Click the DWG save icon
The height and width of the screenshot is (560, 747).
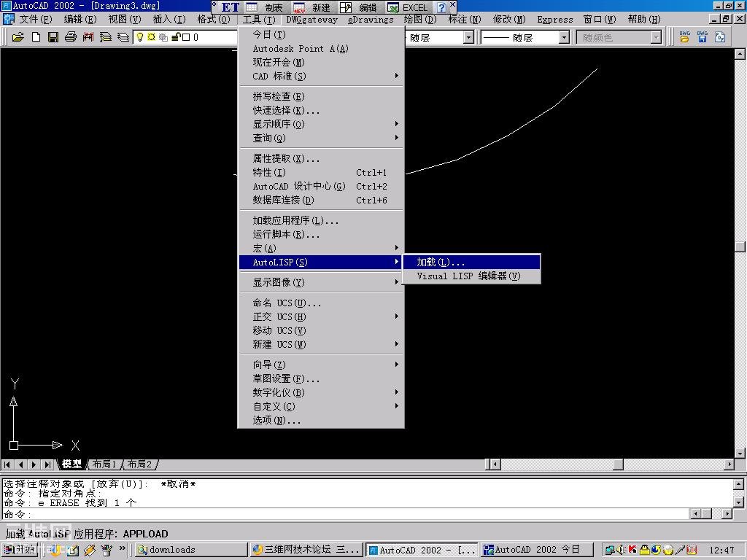tap(703, 37)
